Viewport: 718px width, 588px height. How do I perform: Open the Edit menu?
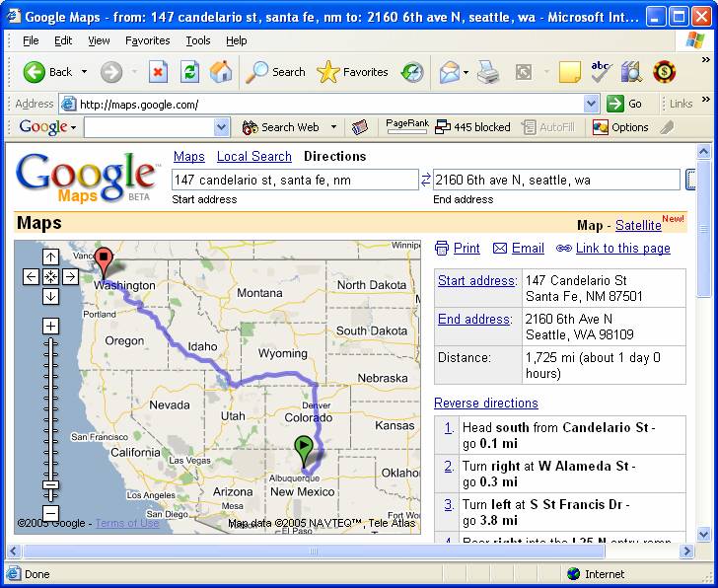(63, 40)
